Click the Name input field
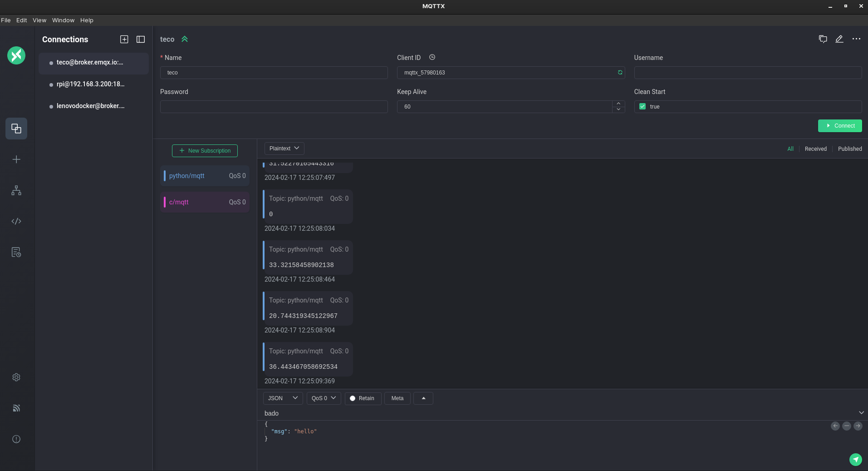This screenshot has width=868, height=471. (274, 73)
